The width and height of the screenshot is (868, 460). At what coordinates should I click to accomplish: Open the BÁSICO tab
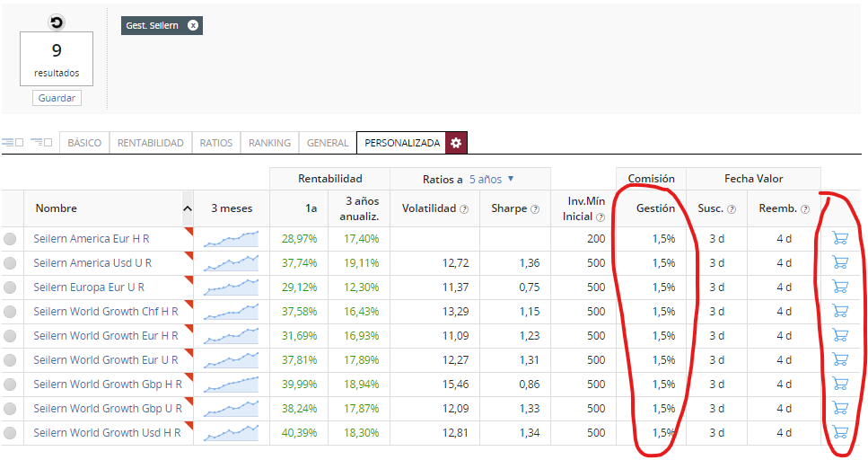(x=84, y=143)
